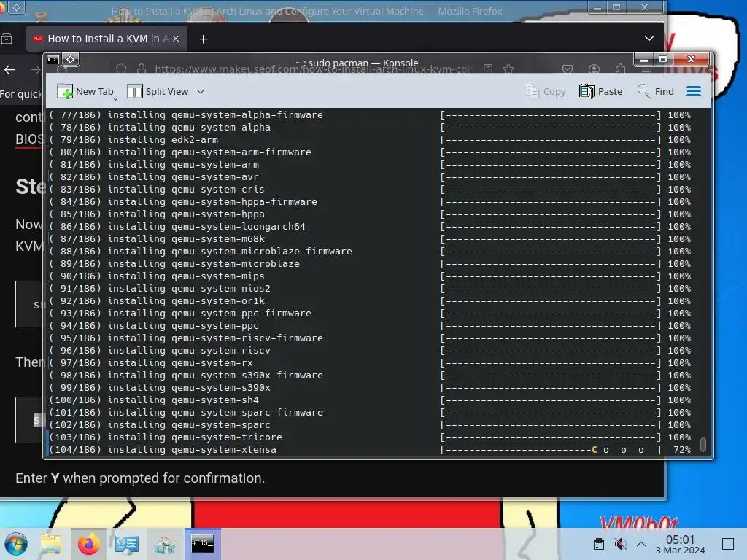This screenshot has height=560, width=747.
Task: Open a new tab in Firefox with plus button
Action: [x=203, y=39]
